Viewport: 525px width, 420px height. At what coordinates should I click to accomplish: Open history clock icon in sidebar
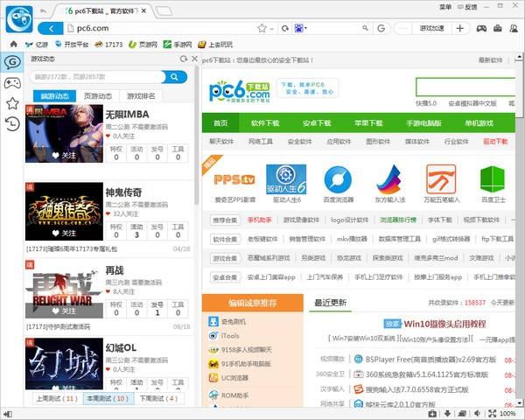(12, 124)
